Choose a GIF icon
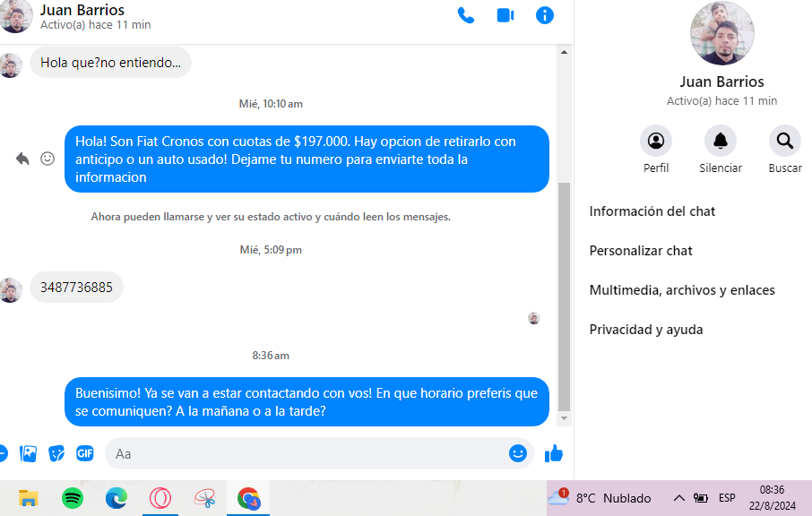Viewport: 812px width, 516px height. pyautogui.click(x=85, y=454)
